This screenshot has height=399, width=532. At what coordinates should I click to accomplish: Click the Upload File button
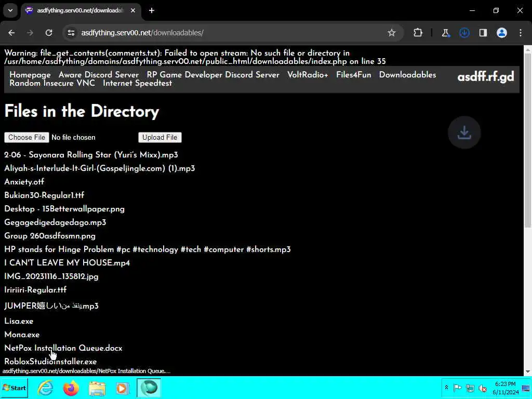tap(160, 137)
